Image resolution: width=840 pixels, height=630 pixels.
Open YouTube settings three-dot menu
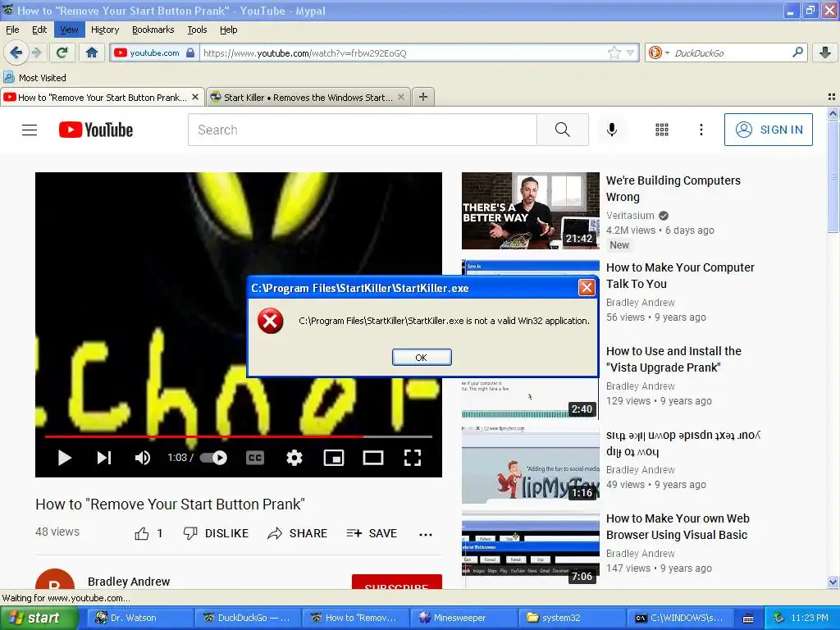(701, 130)
